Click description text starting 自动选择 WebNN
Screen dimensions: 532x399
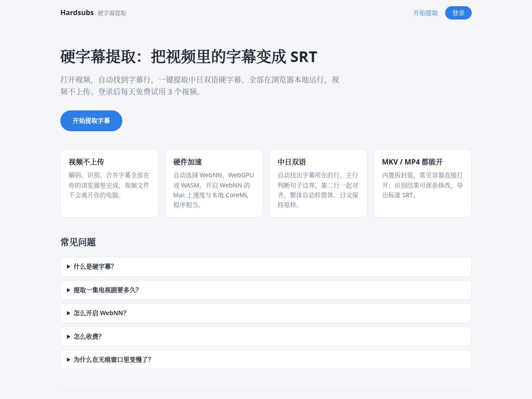coord(214,190)
